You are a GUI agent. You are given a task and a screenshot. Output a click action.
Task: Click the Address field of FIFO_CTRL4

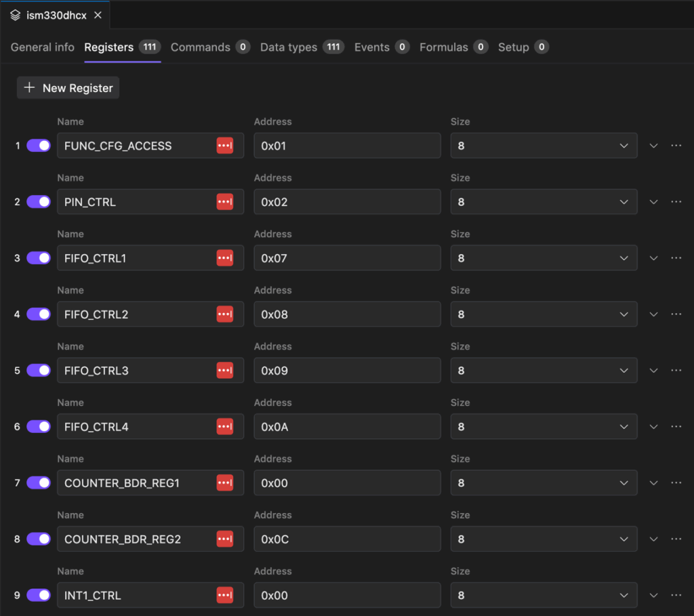click(347, 427)
